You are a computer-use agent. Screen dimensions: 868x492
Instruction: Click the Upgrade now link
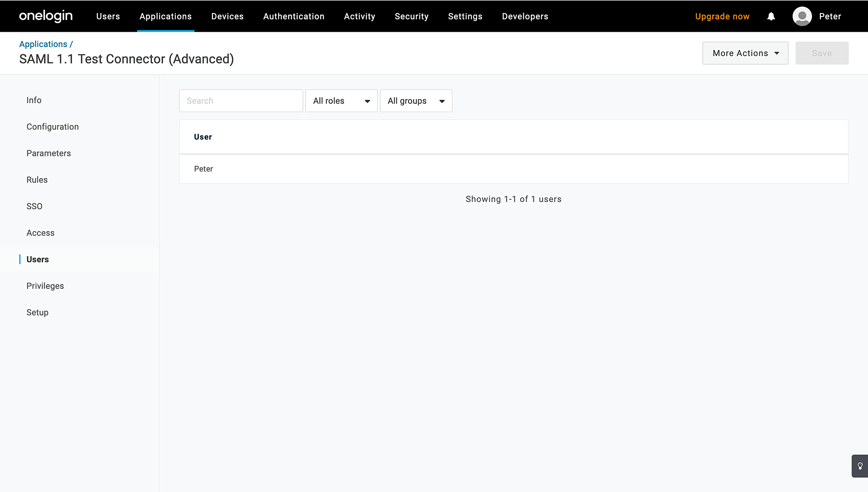point(722,17)
